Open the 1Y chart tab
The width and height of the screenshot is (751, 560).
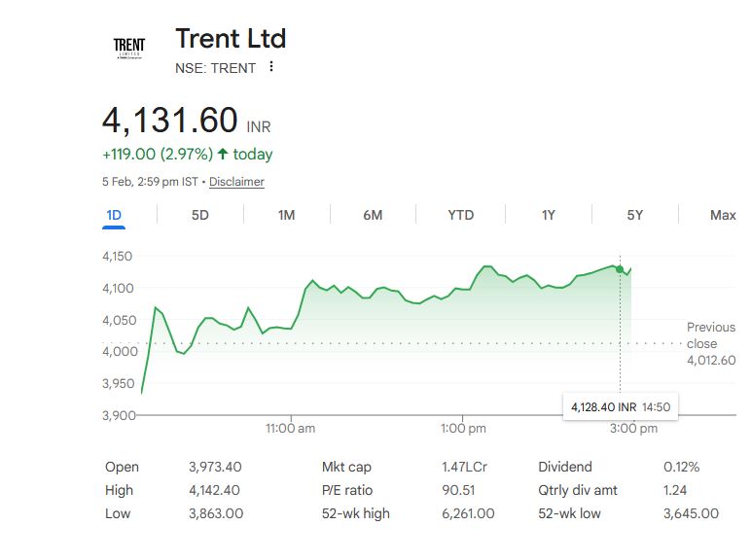point(548,215)
